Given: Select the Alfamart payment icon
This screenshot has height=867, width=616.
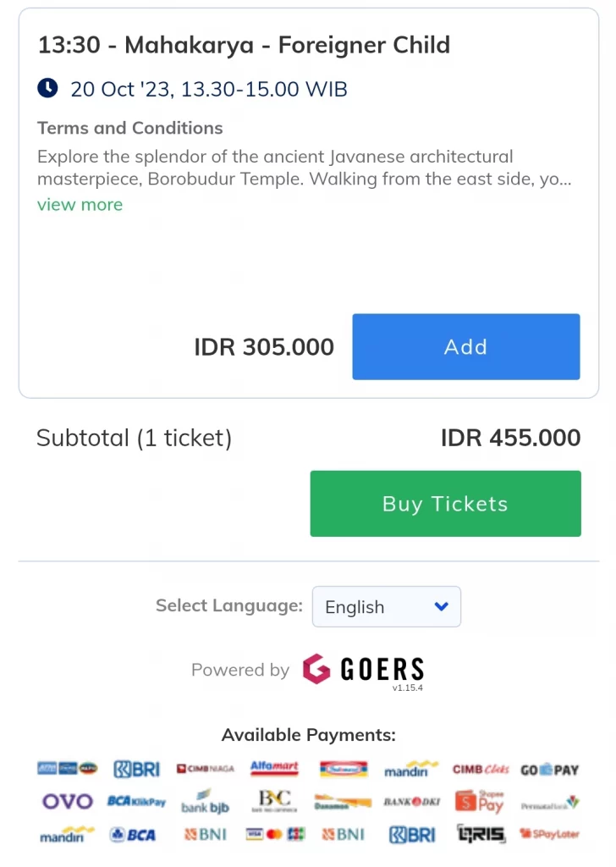Looking at the screenshot, I should pos(274,768).
